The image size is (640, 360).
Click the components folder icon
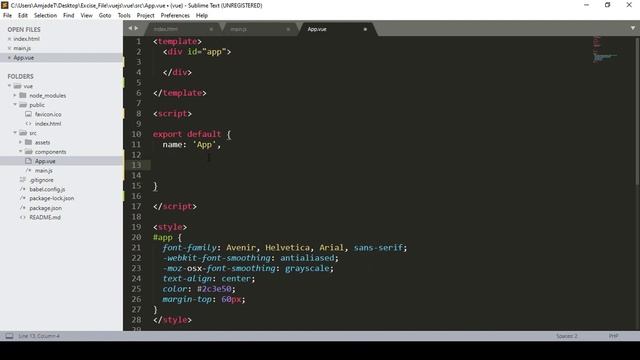(x=28, y=152)
